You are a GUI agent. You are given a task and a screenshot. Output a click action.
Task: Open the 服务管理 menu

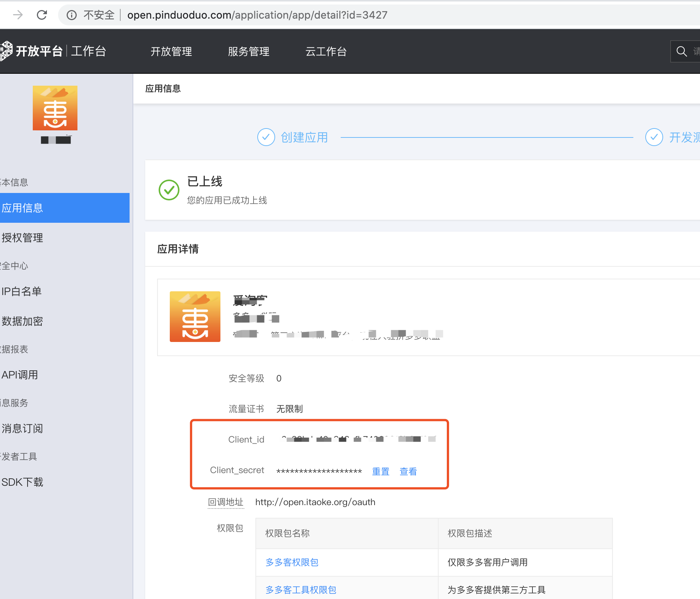[249, 51]
